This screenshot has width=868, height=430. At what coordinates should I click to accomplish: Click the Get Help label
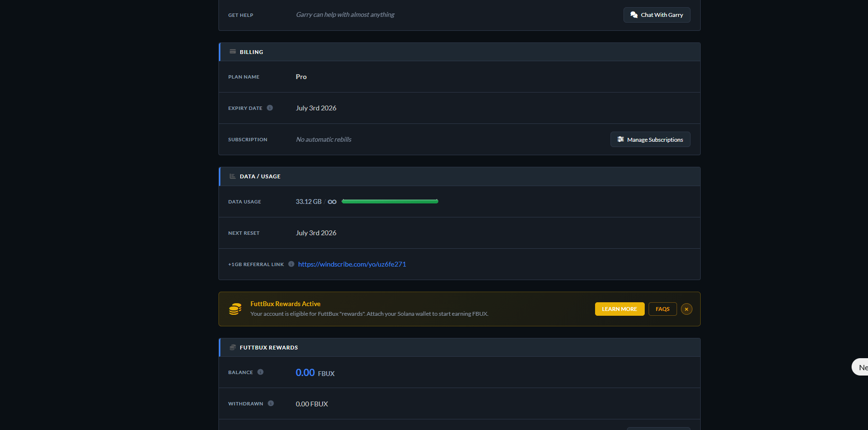[x=241, y=15]
